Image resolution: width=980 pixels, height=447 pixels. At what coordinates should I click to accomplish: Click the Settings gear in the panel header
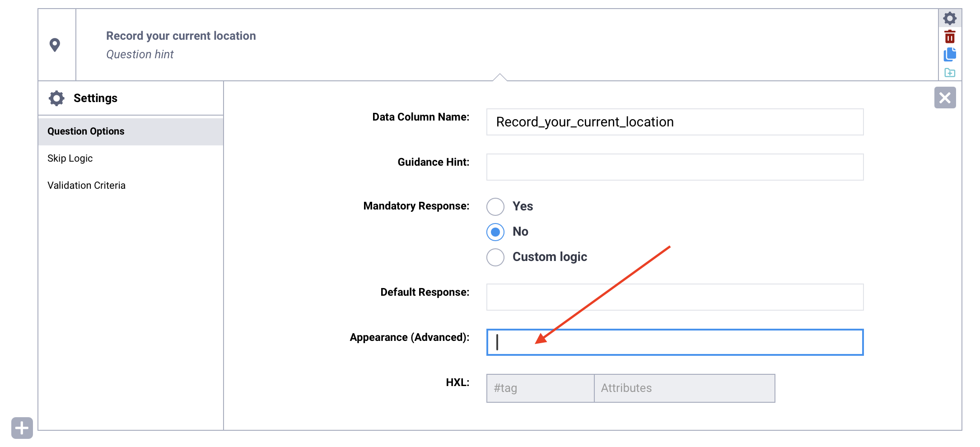click(x=56, y=98)
